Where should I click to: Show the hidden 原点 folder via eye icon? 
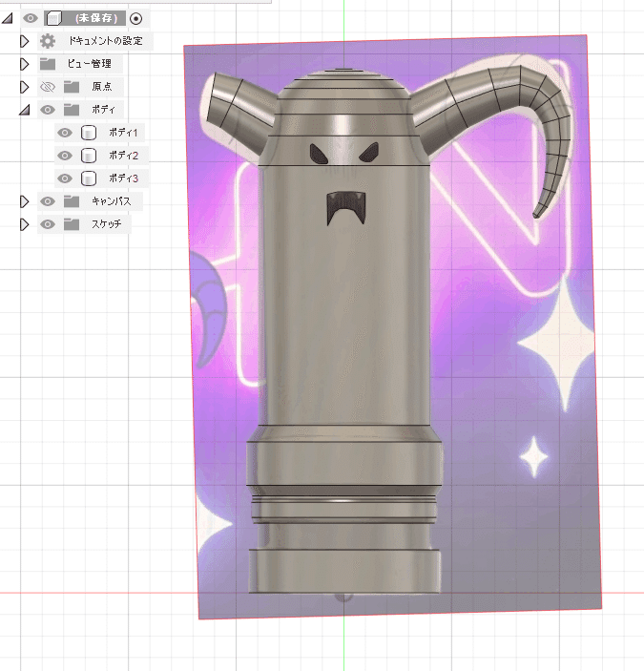(x=48, y=87)
